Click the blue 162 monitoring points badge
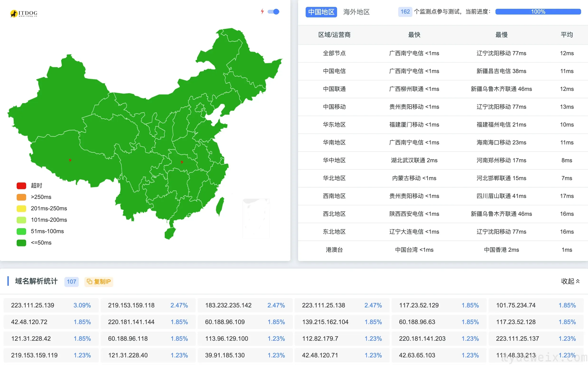Screen dimensions: 588x365 (405, 12)
